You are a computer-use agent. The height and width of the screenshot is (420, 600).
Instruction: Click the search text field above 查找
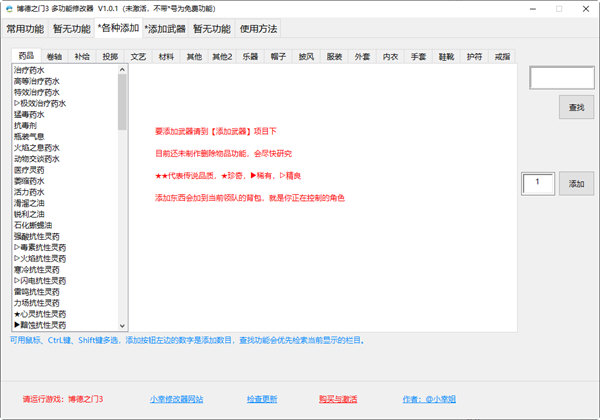(x=561, y=77)
